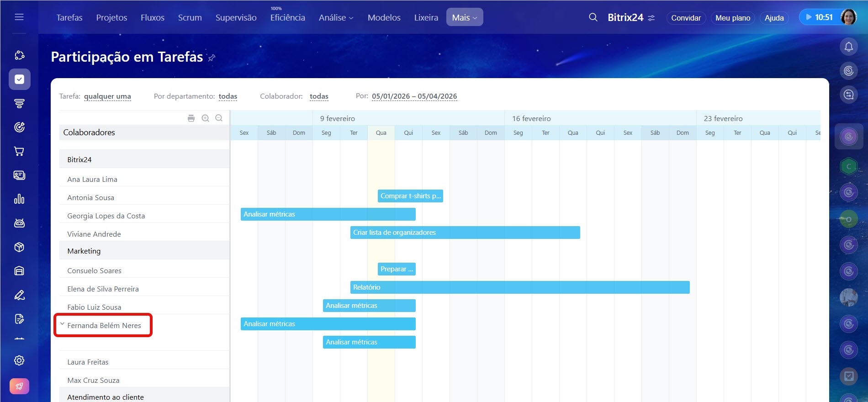The image size is (868, 402).
Task: Switch to the Scrum tab
Action: 190,17
